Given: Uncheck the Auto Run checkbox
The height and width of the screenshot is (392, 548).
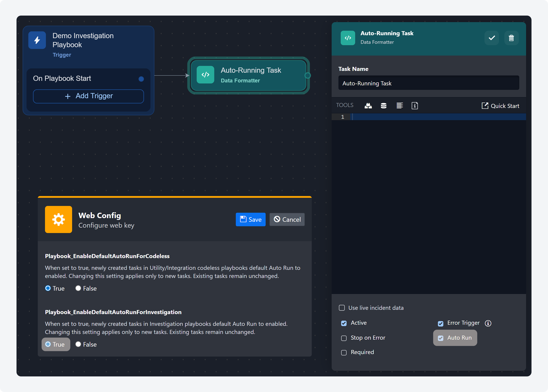Looking at the screenshot, I should pos(441,338).
